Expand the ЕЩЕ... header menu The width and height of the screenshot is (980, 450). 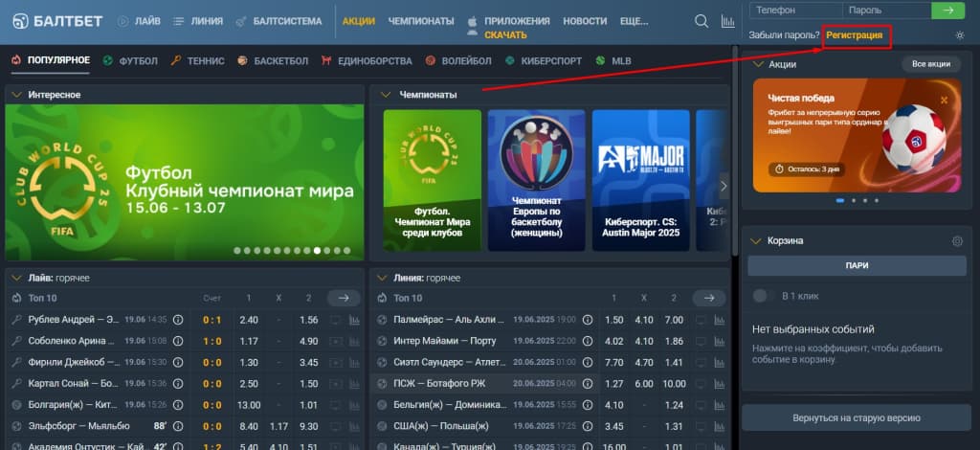point(634,21)
